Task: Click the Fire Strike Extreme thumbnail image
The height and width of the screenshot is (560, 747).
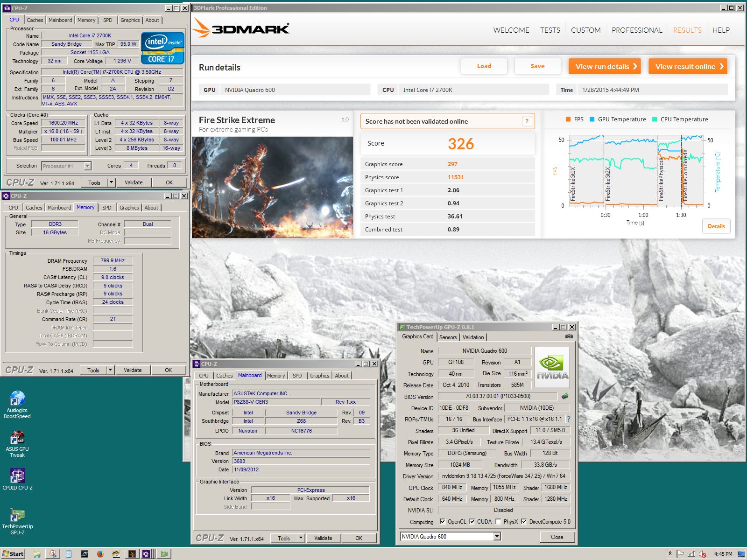Action: pos(272,187)
